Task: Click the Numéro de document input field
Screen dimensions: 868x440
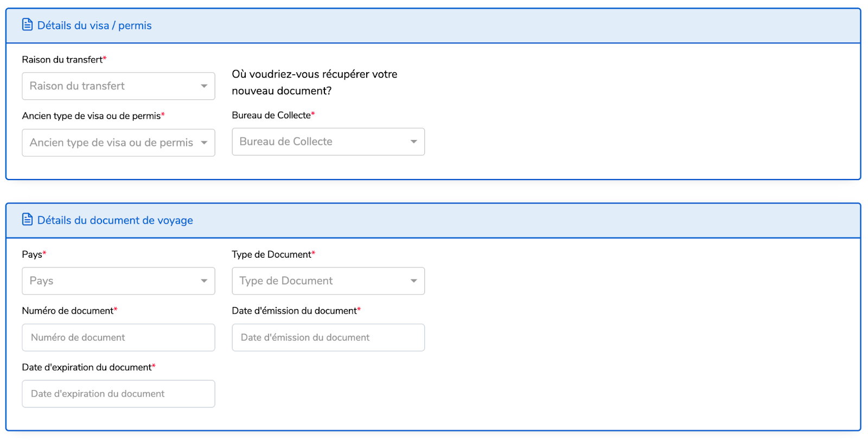Action: point(118,337)
